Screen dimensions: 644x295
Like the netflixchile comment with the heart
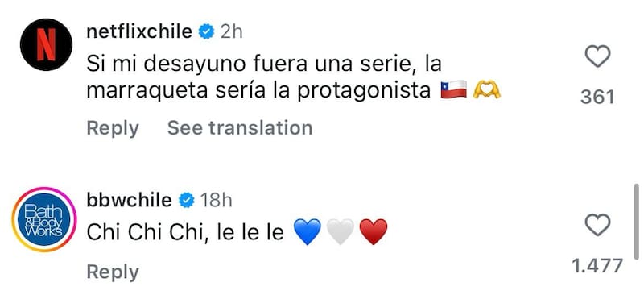coord(597,56)
